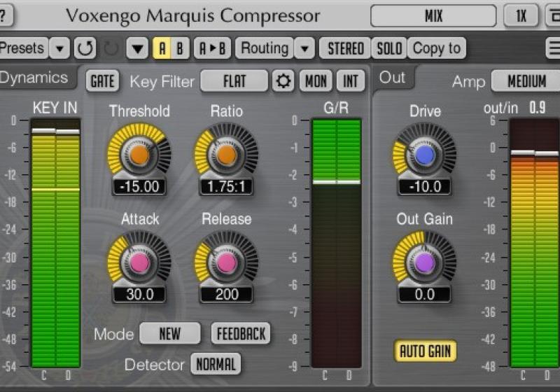Click the Drive knob
The height and width of the screenshot is (392, 560).
click(x=425, y=155)
